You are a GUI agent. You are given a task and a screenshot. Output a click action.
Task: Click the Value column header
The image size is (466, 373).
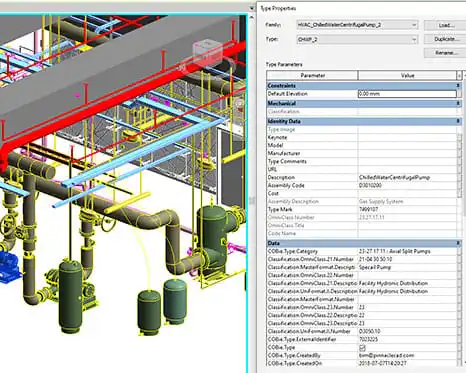pyautogui.click(x=407, y=76)
